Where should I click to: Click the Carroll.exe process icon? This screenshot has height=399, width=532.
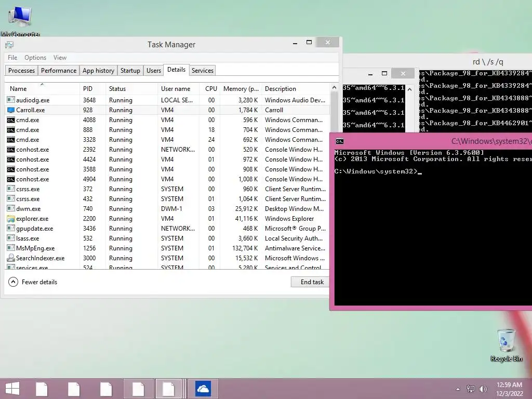point(11,110)
